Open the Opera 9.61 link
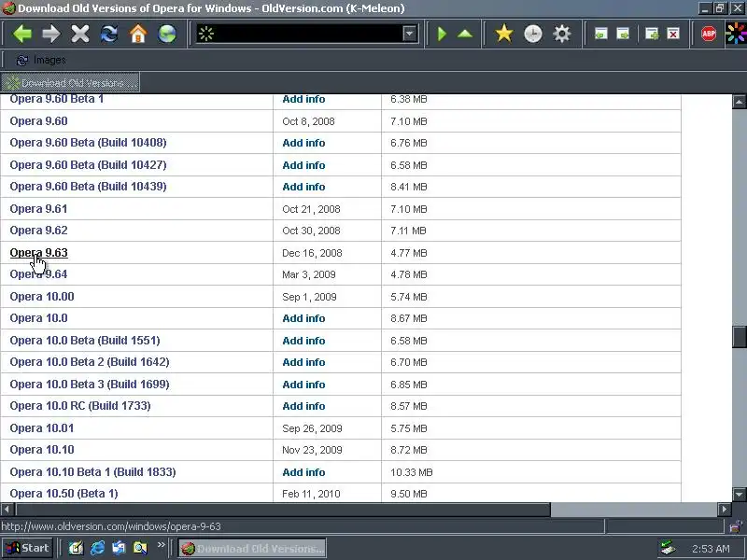This screenshot has height=560, width=747. coord(38,208)
